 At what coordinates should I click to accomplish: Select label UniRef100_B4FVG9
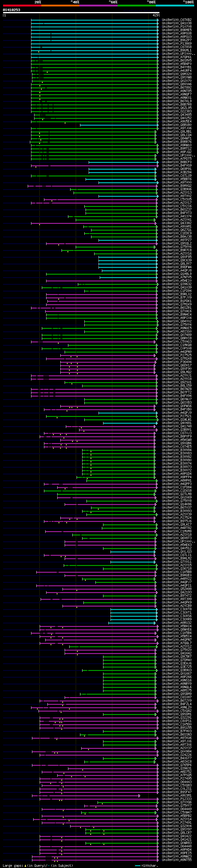coord(177,166)
